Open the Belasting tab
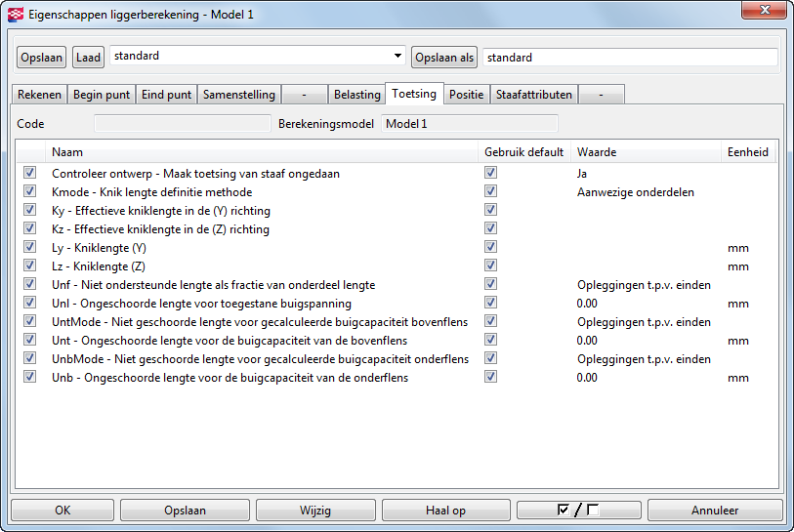Image resolution: width=794 pixels, height=532 pixels. tap(357, 94)
